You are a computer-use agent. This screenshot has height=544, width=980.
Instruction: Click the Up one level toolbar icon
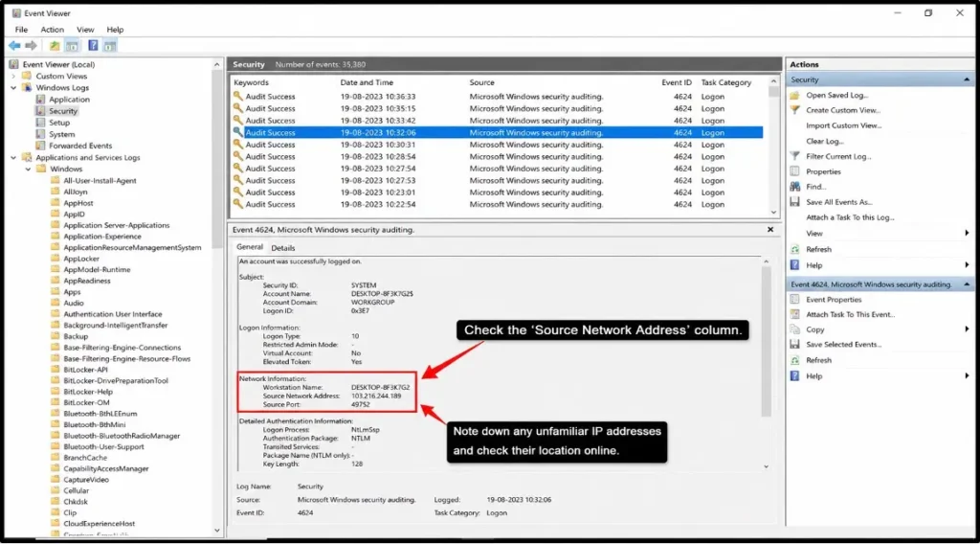[x=55, y=46]
